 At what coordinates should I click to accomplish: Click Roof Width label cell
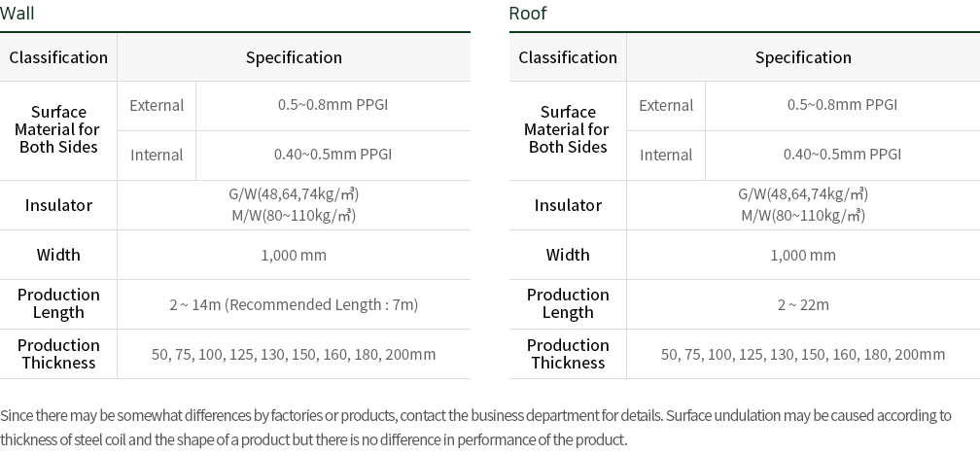(x=568, y=255)
